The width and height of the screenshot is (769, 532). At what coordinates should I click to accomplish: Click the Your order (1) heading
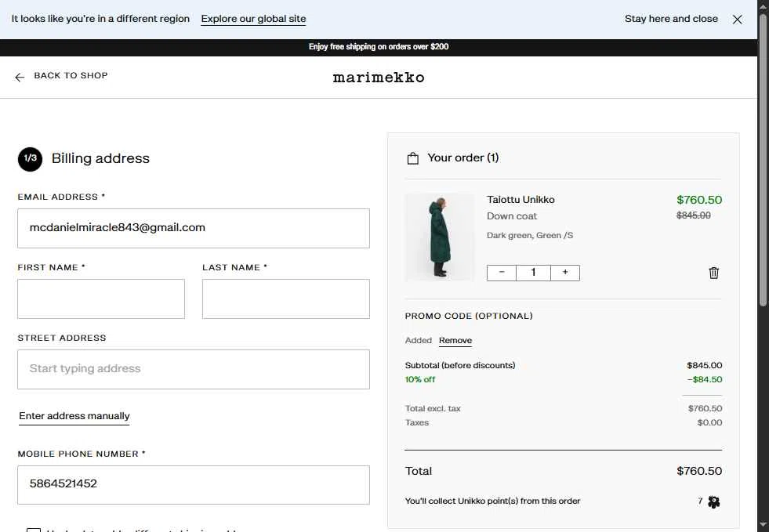463,157
